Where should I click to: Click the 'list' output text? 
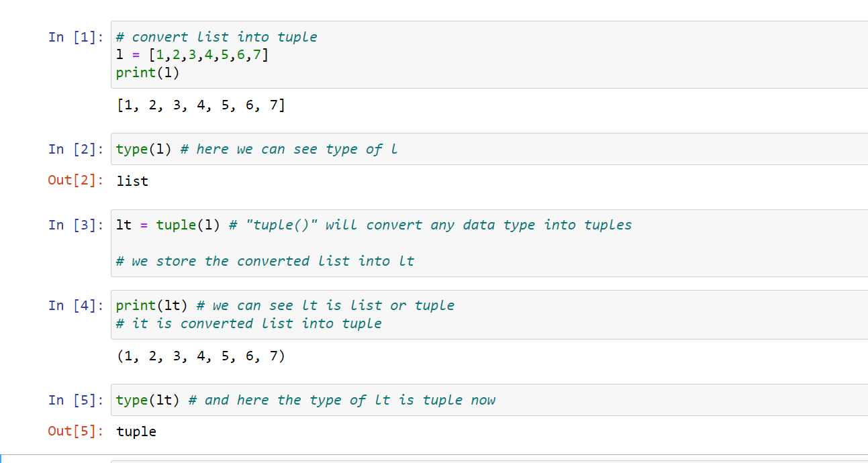pos(132,181)
